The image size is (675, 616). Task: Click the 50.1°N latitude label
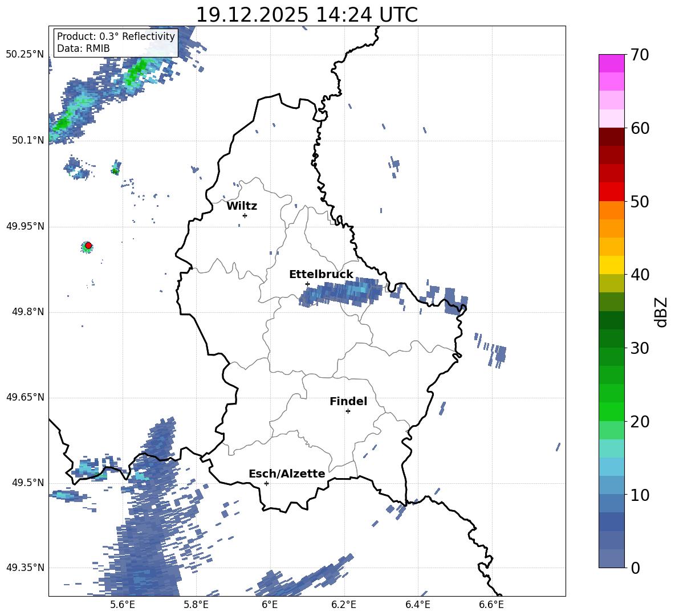pyautogui.click(x=28, y=140)
